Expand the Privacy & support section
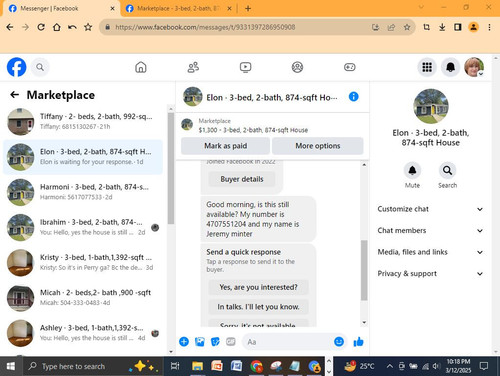This screenshot has width=500, height=376. point(430,273)
